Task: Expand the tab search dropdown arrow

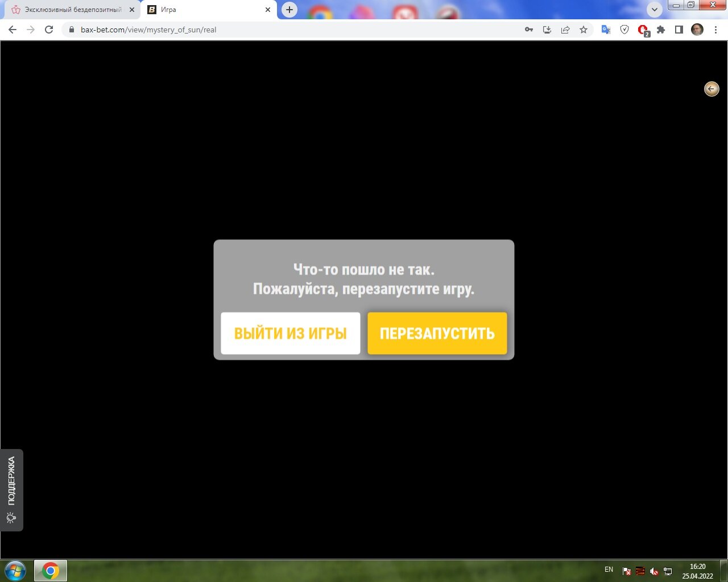Action: pos(654,10)
